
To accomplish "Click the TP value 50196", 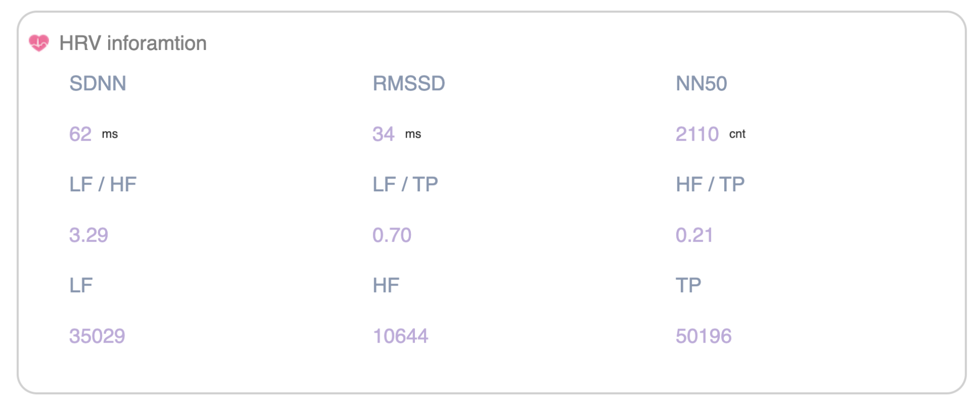I will 703,336.
